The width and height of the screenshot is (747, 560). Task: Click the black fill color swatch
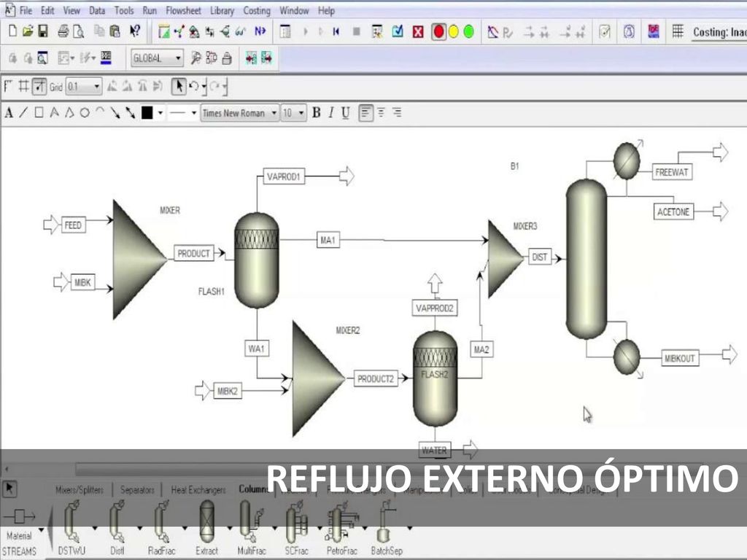point(147,113)
